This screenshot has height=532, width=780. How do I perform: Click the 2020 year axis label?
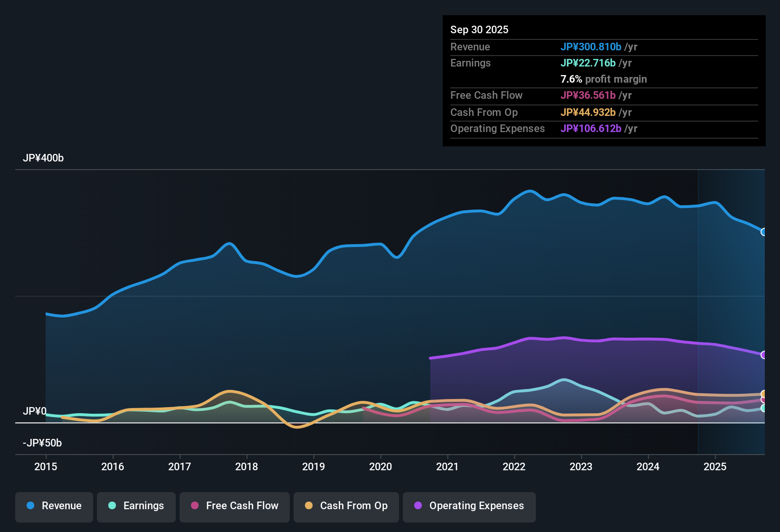coord(380,467)
